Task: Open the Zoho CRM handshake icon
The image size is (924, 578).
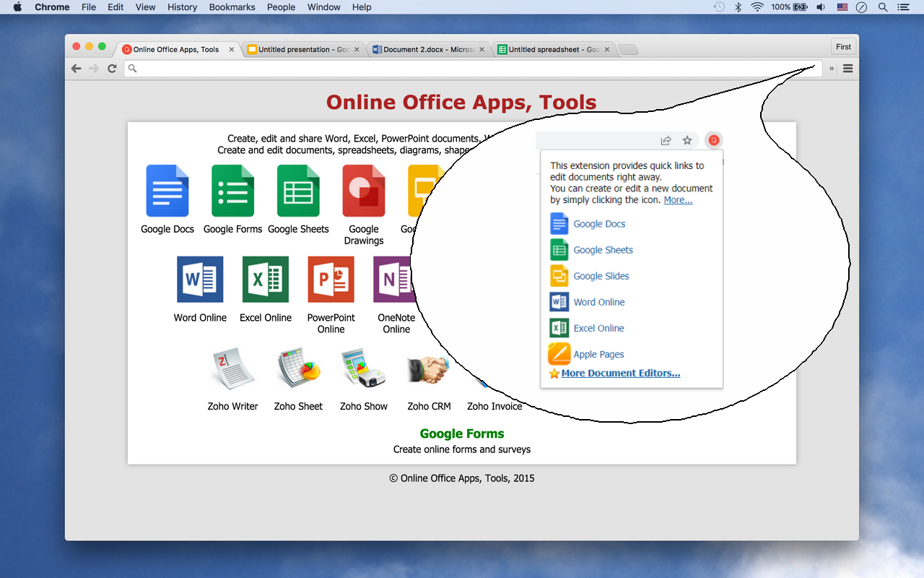Action: (x=429, y=370)
